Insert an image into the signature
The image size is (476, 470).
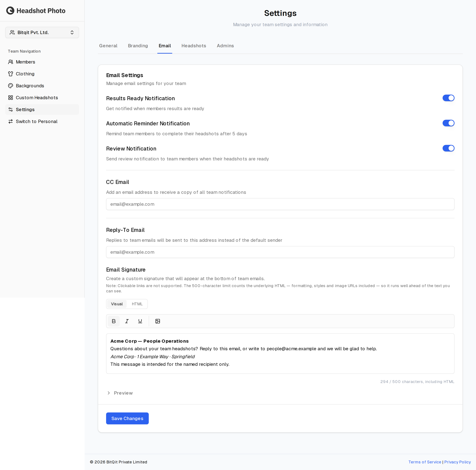[x=158, y=321]
